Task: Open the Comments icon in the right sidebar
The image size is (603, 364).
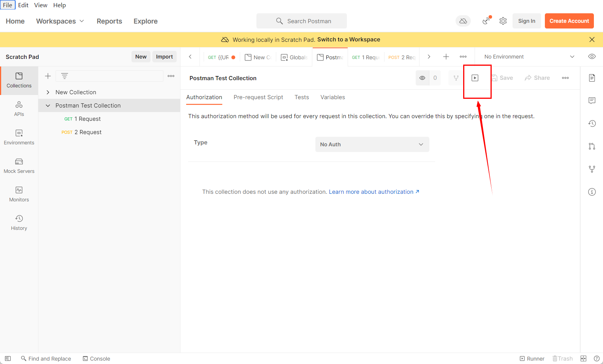Action: click(592, 101)
